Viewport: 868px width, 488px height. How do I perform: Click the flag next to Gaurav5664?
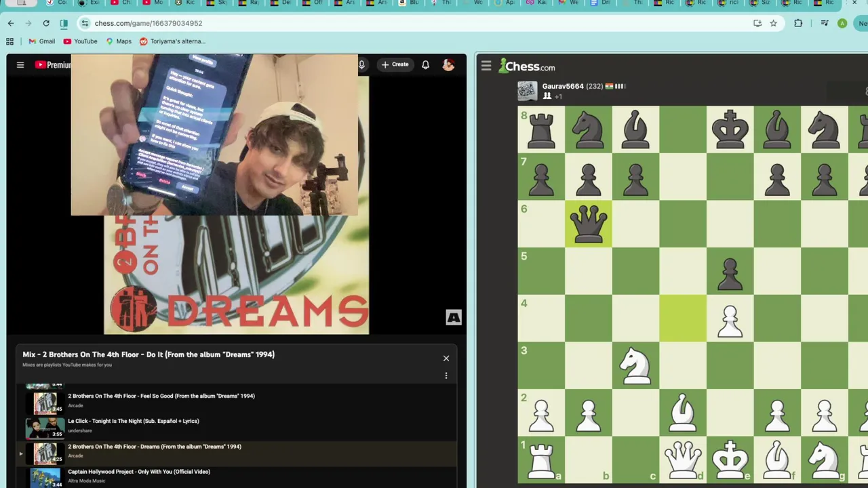(609, 87)
